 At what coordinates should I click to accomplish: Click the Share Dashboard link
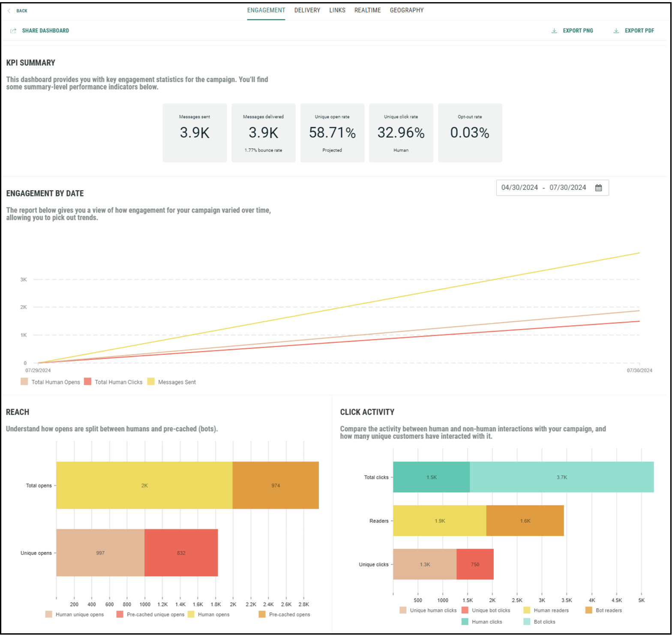(45, 31)
